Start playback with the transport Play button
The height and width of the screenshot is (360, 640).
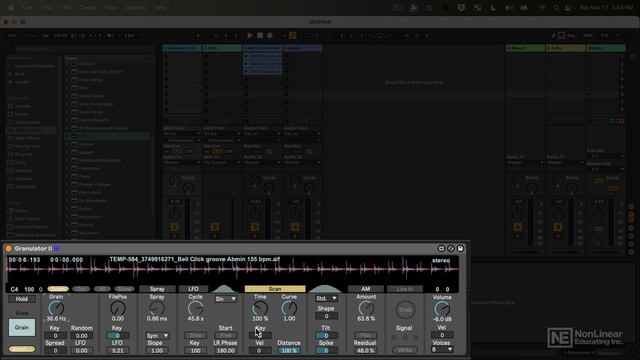[x=250, y=36]
